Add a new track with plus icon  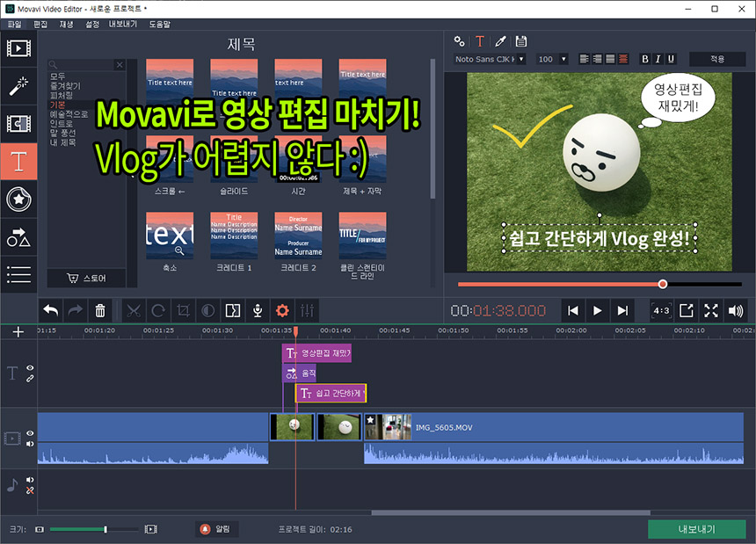point(18,332)
